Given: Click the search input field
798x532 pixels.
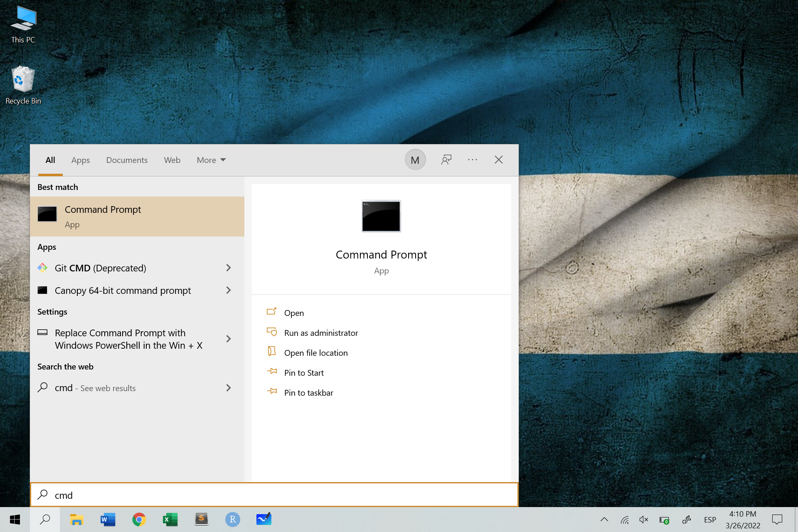Looking at the screenshot, I should (274, 495).
